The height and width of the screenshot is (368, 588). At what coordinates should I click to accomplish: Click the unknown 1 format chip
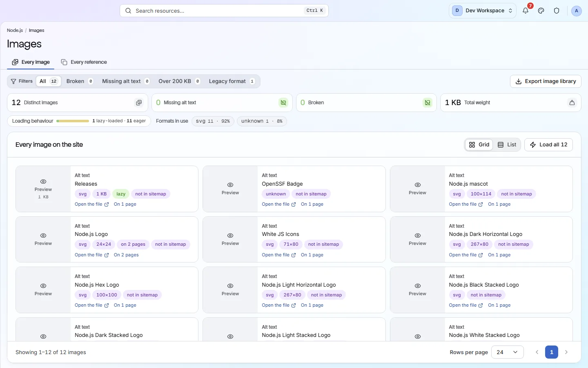[x=262, y=121]
